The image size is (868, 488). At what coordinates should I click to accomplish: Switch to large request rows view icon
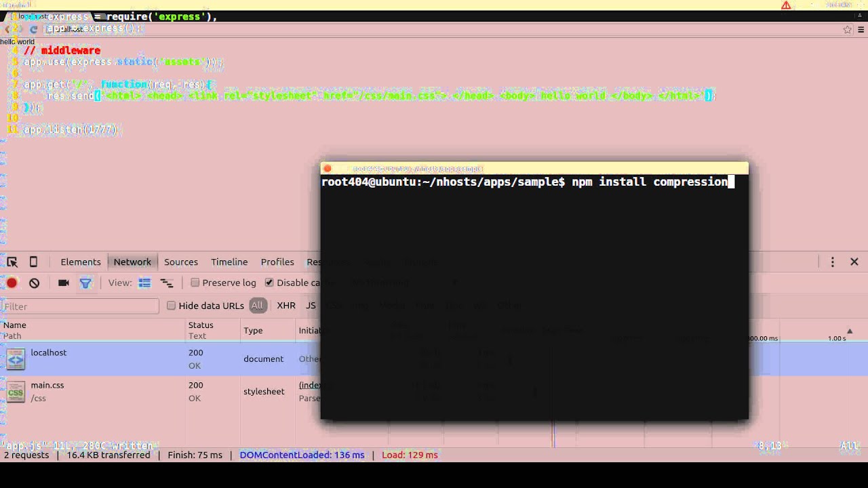pyautogui.click(x=144, y=283)
